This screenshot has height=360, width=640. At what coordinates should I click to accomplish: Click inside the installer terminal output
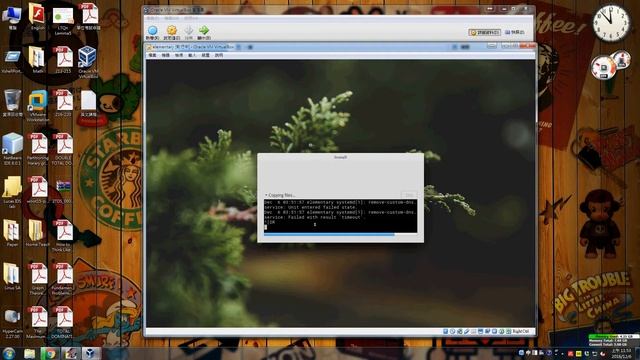click(x=340, y=216)
